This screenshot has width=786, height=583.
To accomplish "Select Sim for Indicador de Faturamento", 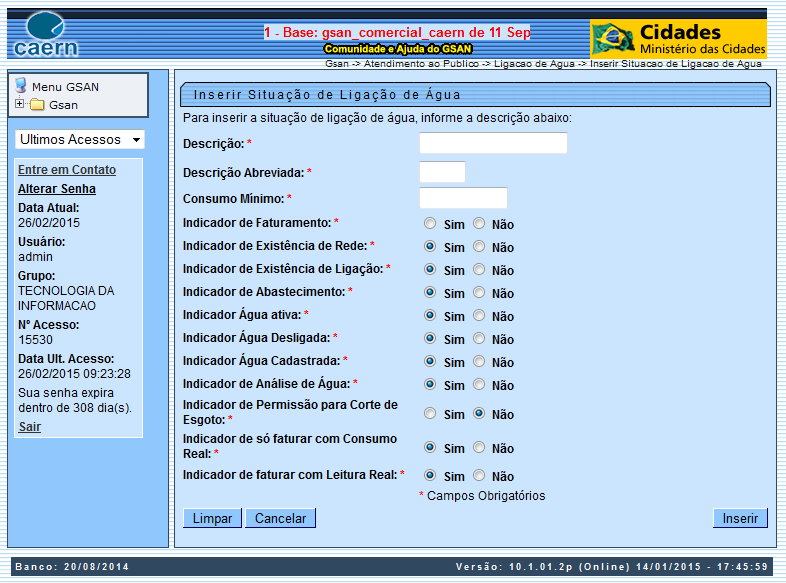I will 430,223.
